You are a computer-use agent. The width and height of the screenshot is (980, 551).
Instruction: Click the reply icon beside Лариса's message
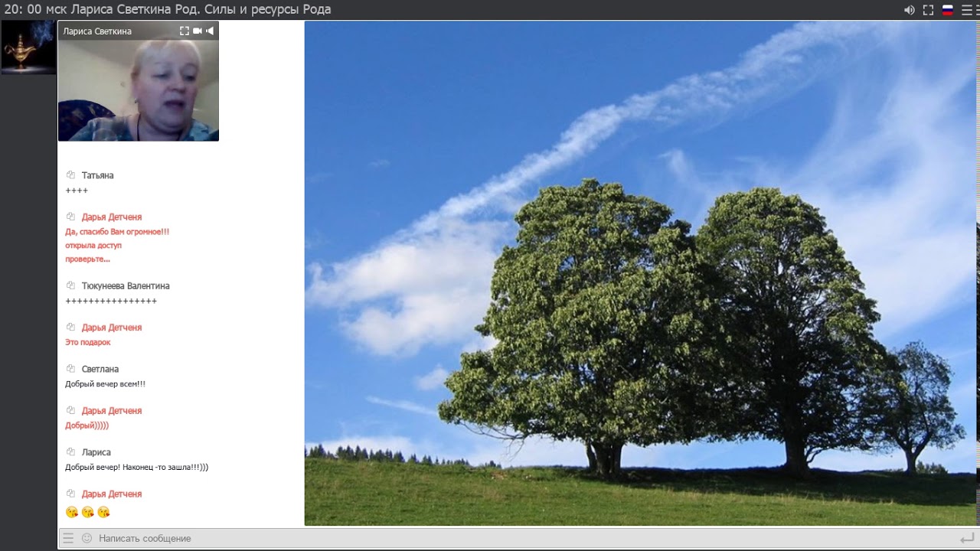[70, 452]
